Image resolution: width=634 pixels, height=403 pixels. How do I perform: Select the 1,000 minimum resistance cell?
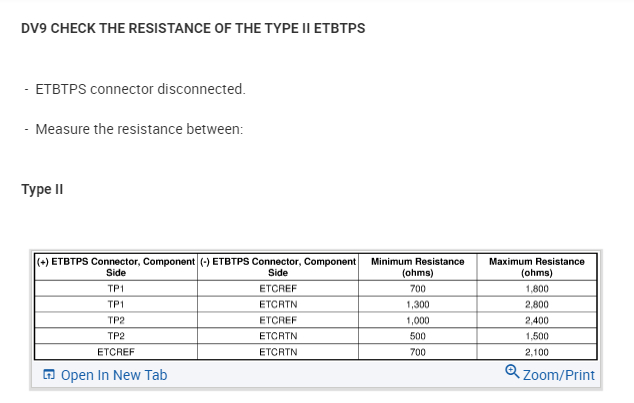pos(417,320)
